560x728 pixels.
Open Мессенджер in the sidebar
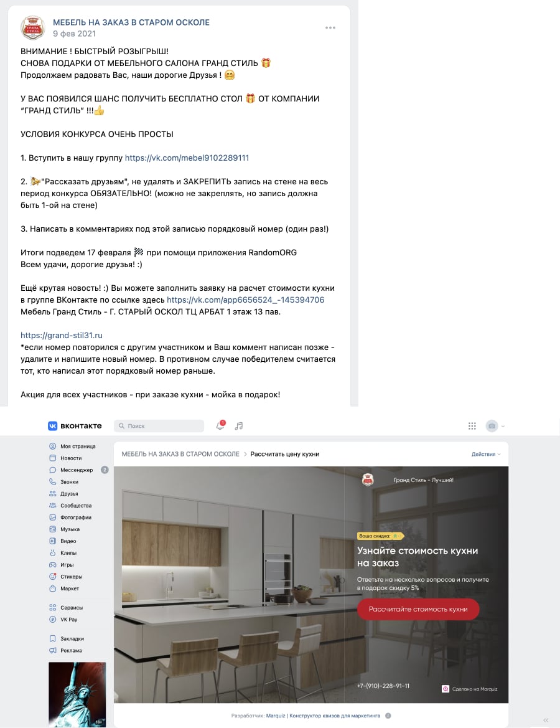tap(78, 470)
